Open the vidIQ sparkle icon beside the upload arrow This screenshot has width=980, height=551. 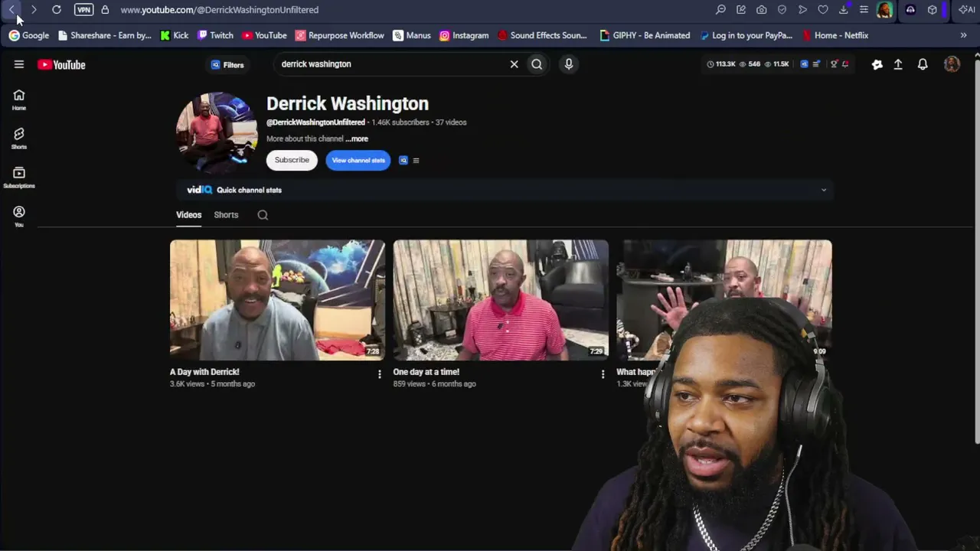tap(877, 65)
